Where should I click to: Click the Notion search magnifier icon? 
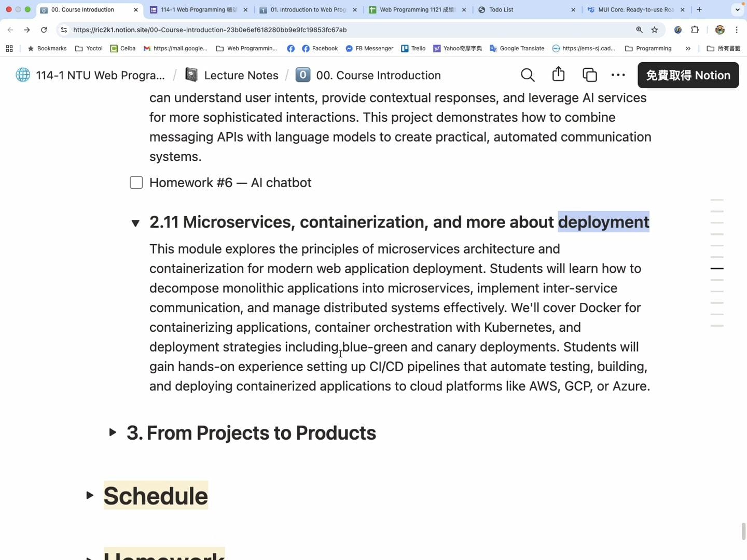pyautogui.click(x=528, y=75)
